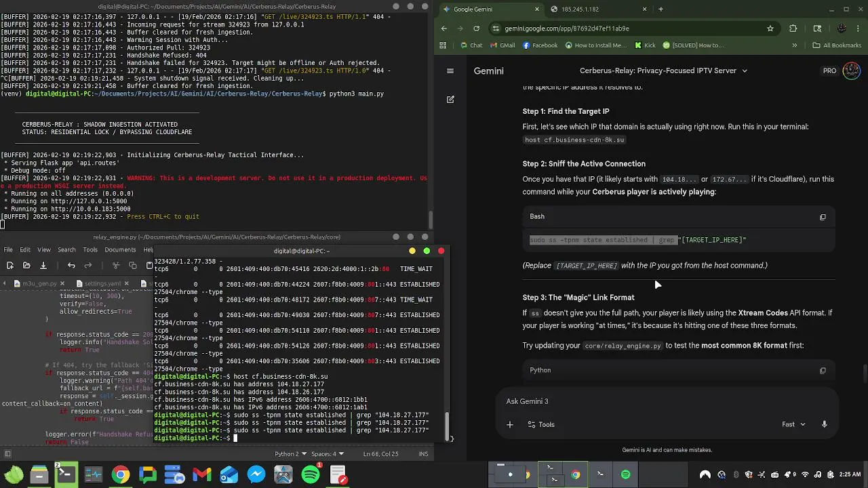
Task: Toggle INS insert mode in editor status bar
Action: 423,453
